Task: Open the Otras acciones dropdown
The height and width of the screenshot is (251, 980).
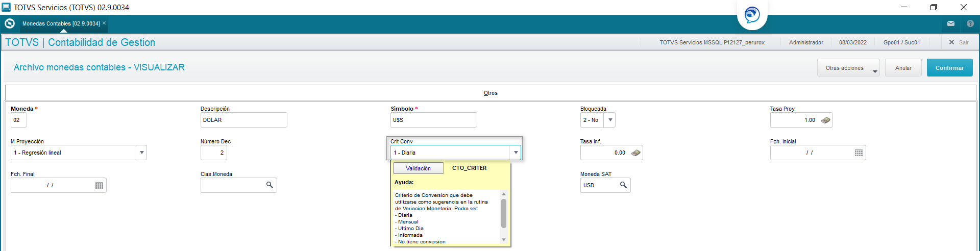Action: click(x=848, y=68)
